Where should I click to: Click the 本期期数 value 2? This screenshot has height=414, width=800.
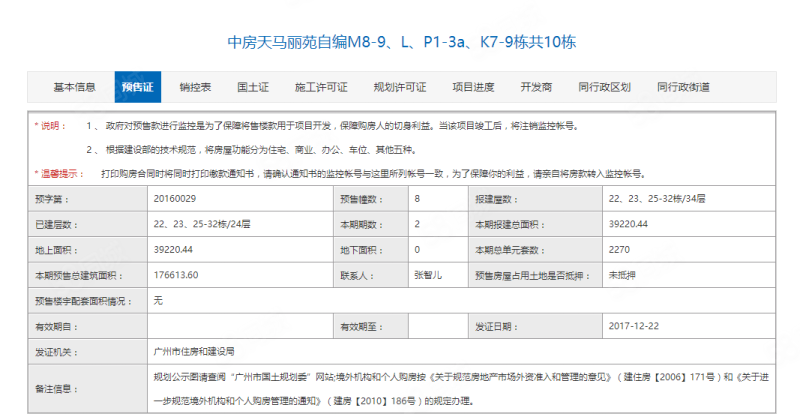click(417, 224)
